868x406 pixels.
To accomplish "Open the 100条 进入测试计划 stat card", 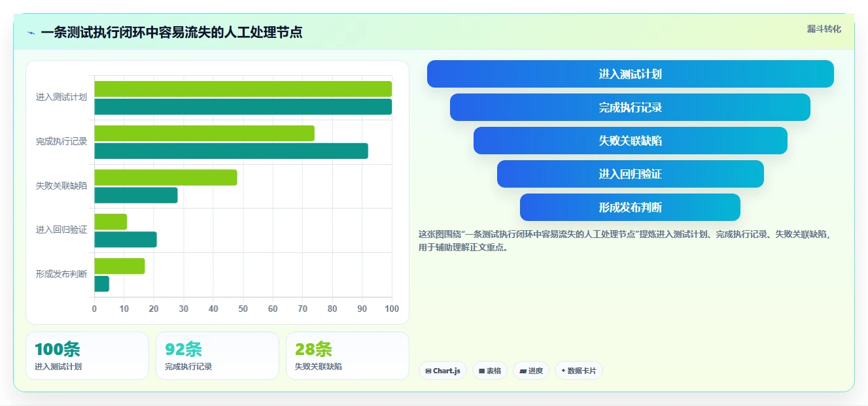I will tap(88, 356).
